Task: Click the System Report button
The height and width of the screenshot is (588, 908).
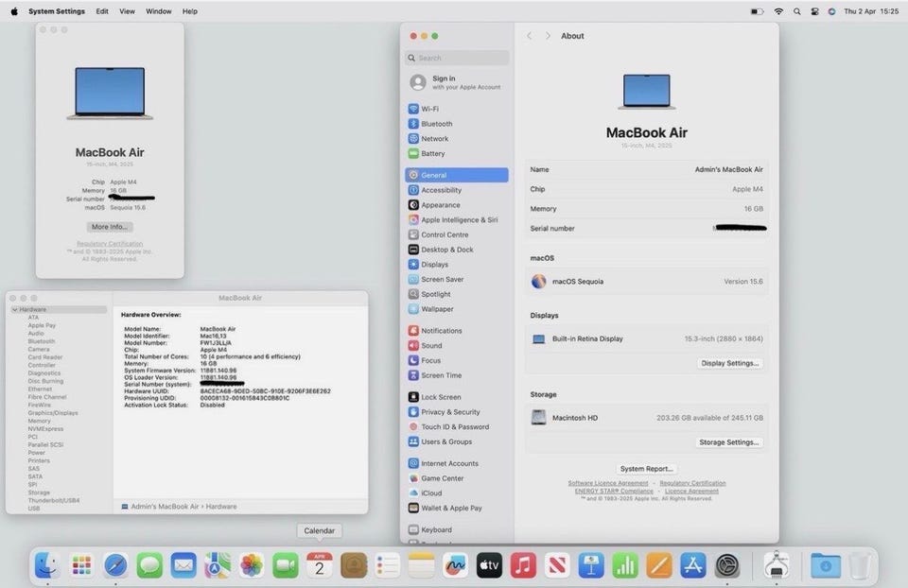Action: (x=646, y=469)
